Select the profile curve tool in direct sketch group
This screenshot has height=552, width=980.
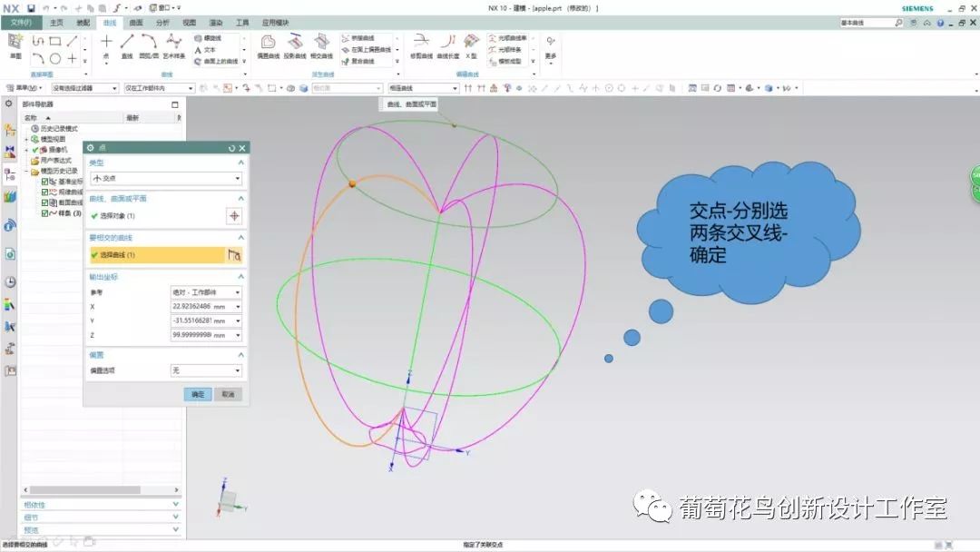(x=37, y=41)
